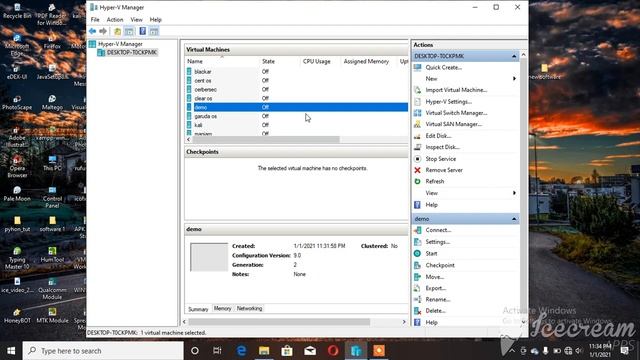Select the demo virtual machine row
The height and width of the screenshot is (360, 640).
(x=297, y=107)
